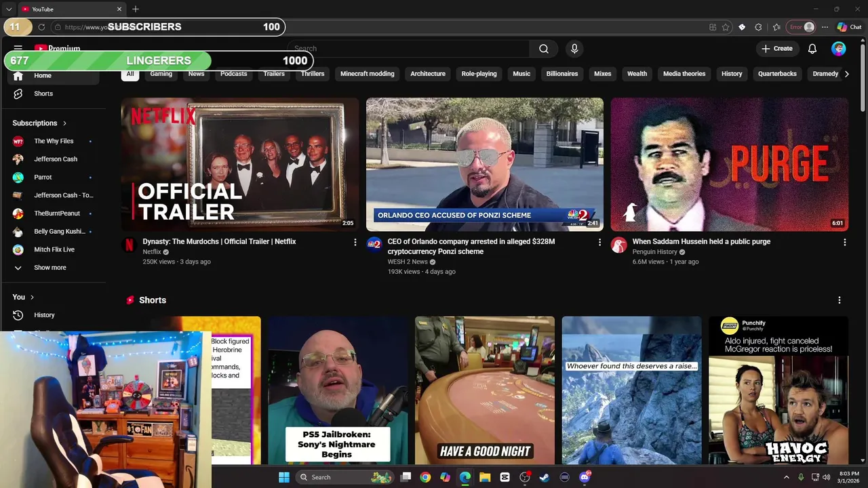Add this page to browser favorites

(x=726, y=27)
